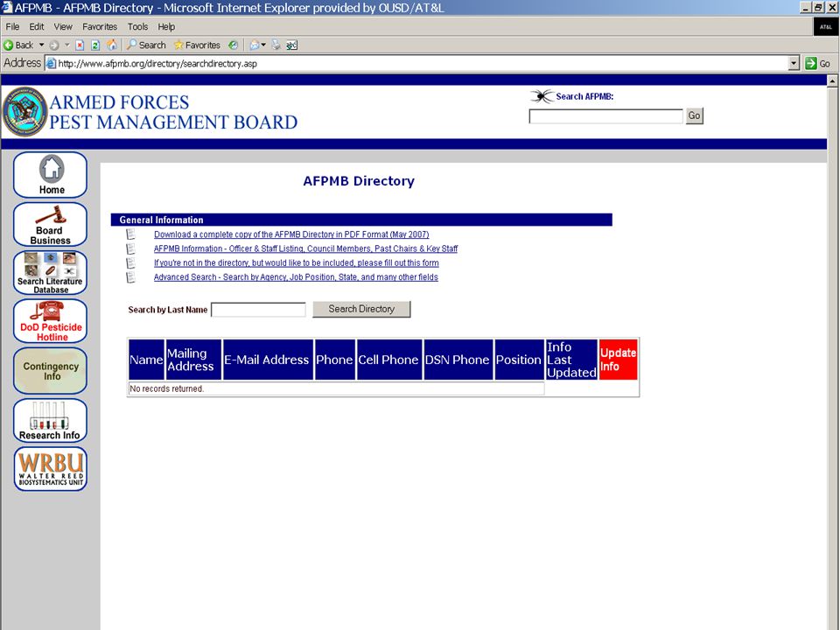Screen dimensions: 840x630
Task: Click the Name column header
Action: point(146,360)
